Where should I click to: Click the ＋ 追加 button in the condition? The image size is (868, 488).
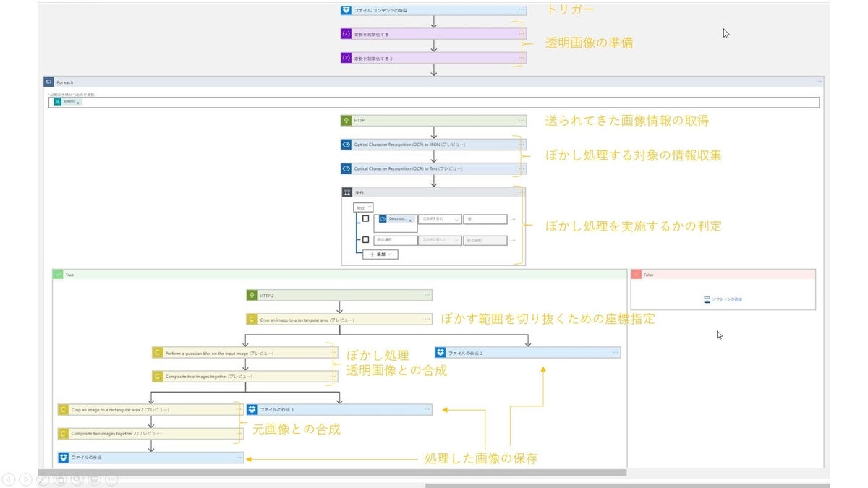pyautogui.click(x=378, y=254)
